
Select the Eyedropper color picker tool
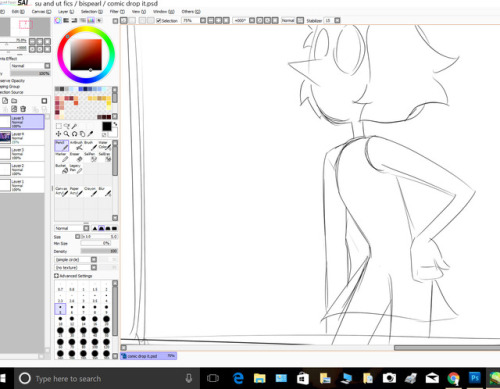click(x=90, y=134)
